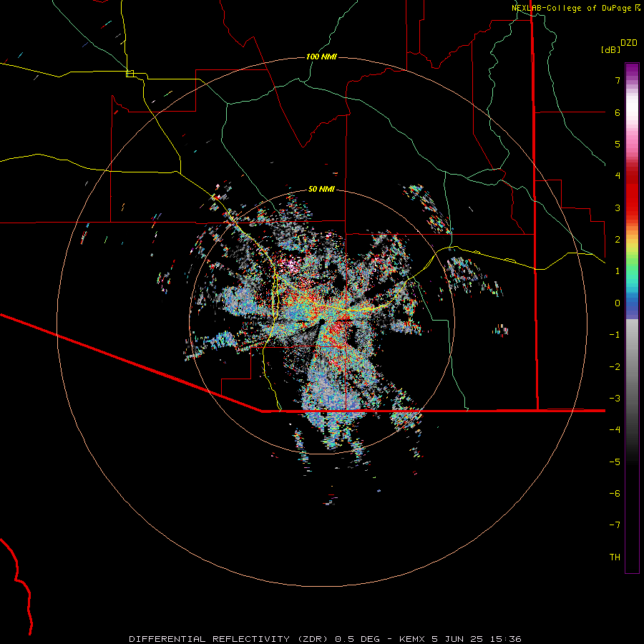This screenshot has height=644, width=644.
Task: Click the -4 value on color scale
Action: click(615, 430)
